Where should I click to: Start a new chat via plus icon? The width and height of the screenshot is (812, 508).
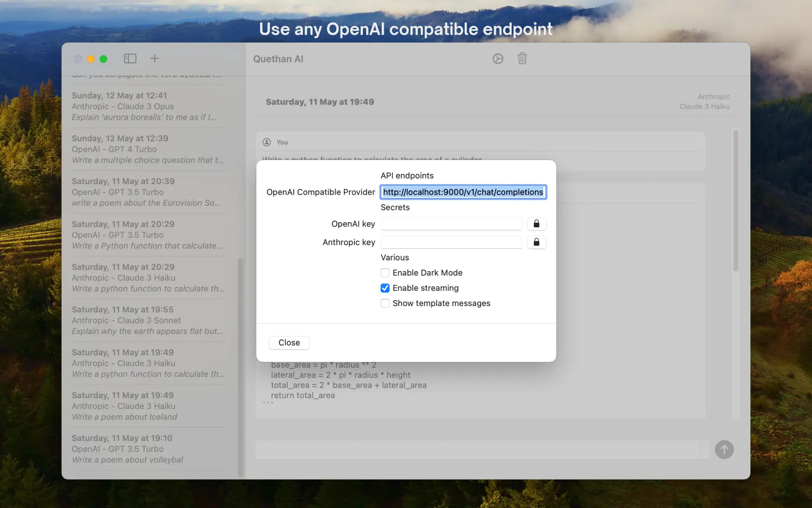tap(154, 58)
